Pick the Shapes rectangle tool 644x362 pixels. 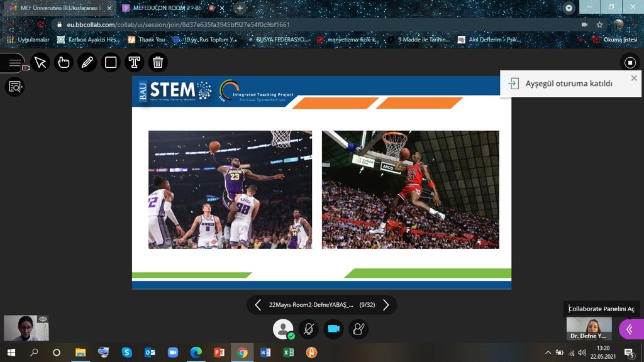pyautogui.click(x=111, y=62)
